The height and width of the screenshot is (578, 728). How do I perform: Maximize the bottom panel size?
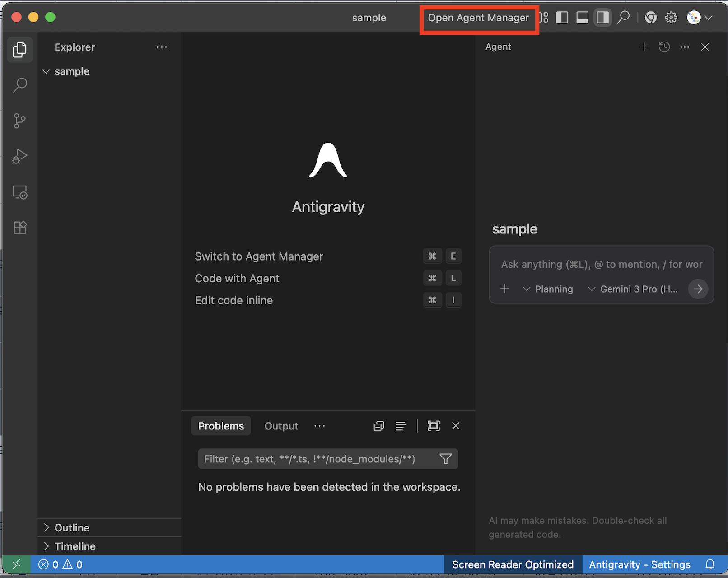pyautogui.click(x=434, y=426)
